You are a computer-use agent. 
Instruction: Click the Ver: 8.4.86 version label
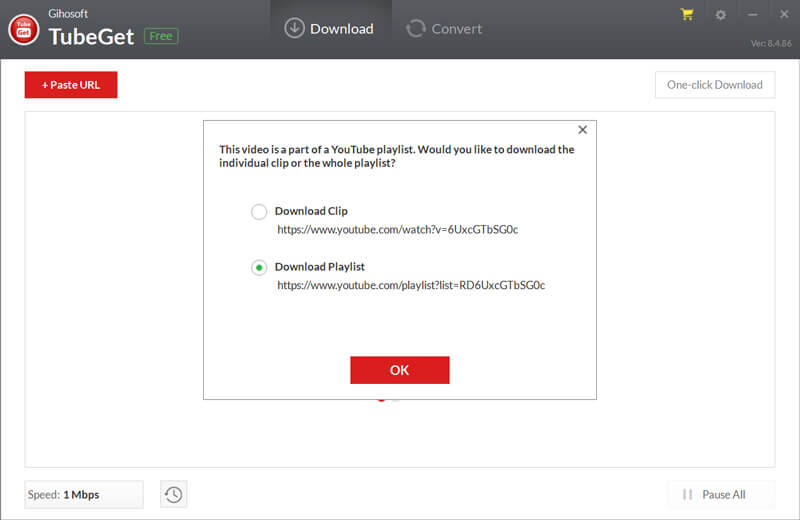[x=771, y=44]
